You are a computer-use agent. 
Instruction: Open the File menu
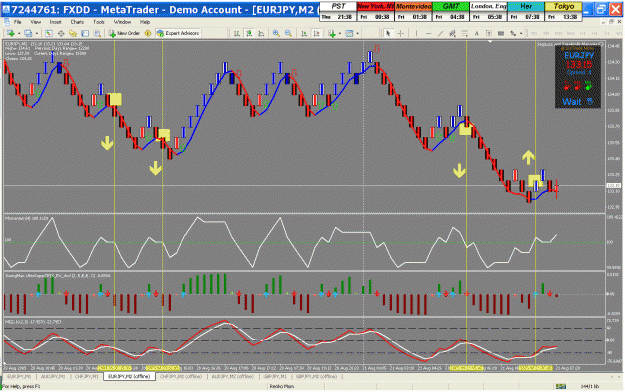click(18, 22)
